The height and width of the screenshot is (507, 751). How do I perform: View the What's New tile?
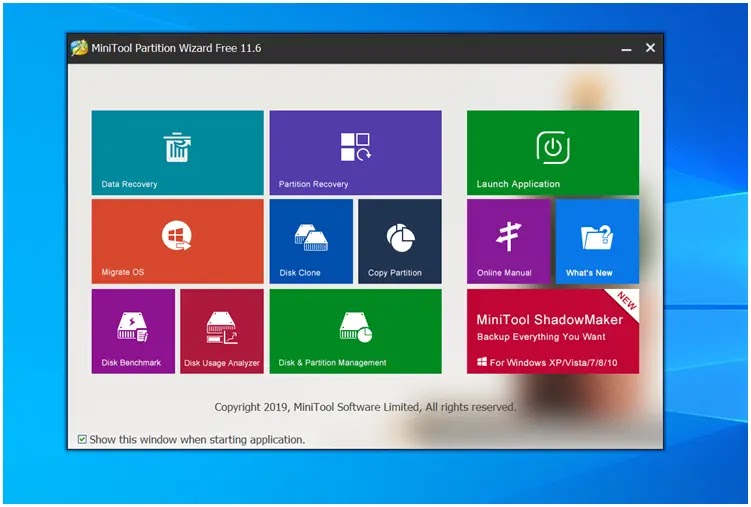click(x=597, y=241)
